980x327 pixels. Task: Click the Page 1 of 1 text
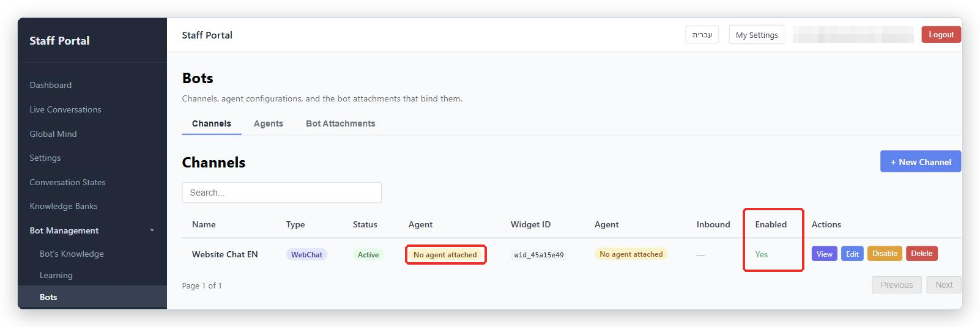(202, 285)
